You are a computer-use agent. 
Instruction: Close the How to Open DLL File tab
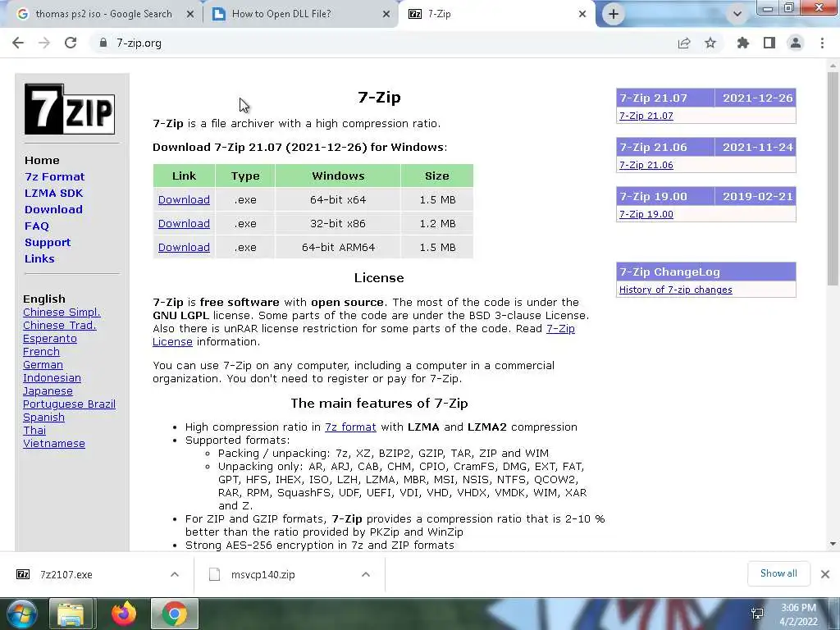click(x=386, y=15)
